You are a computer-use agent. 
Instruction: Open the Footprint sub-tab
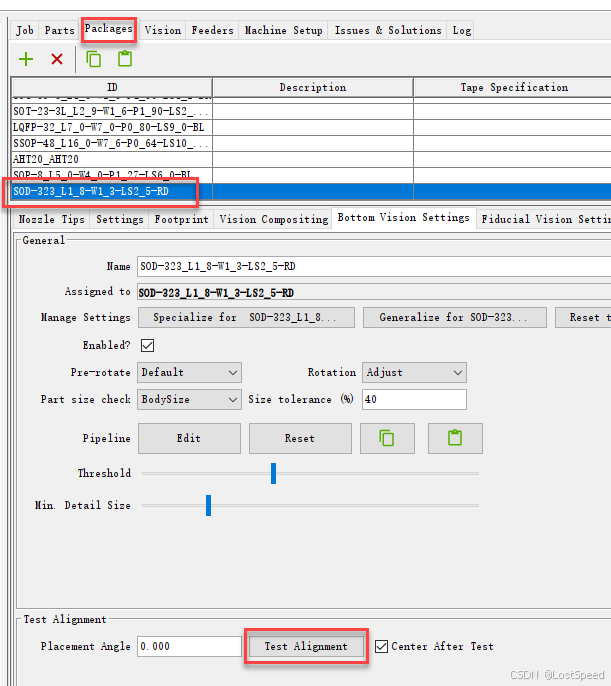coord(182,219)
